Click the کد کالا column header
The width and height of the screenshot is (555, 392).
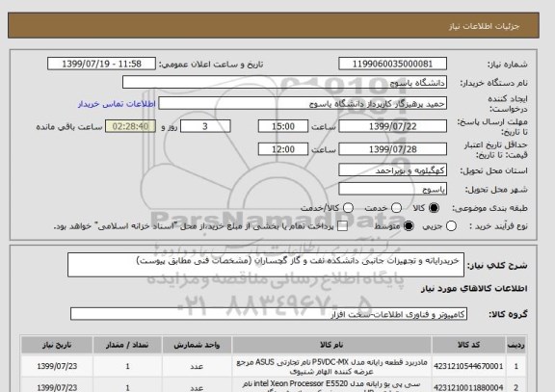click(x=468, y=345)
